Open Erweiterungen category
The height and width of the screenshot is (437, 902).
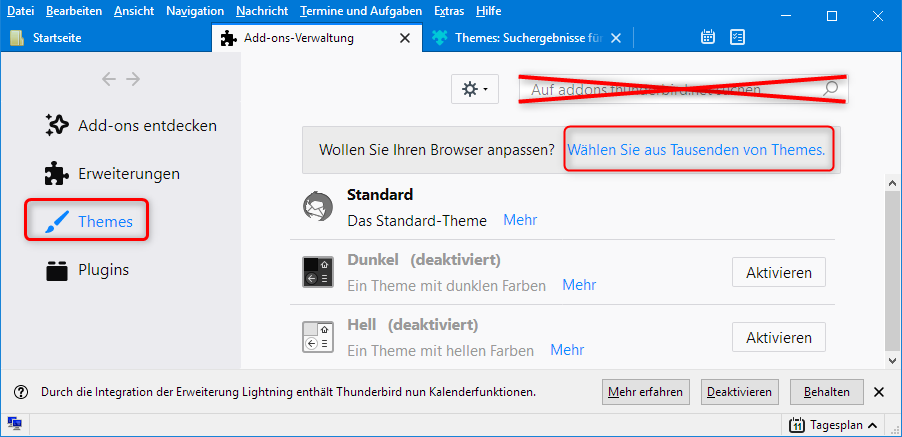click(x=112, y=174)
